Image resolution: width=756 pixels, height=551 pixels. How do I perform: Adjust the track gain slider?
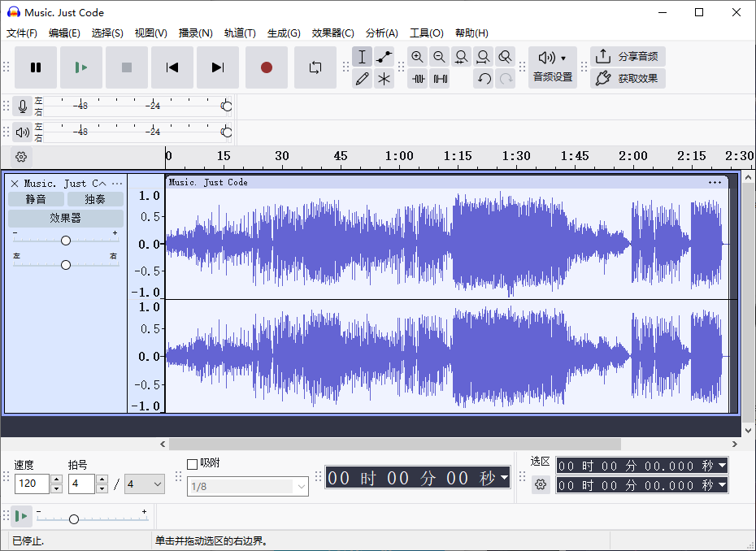click(66, 240)
